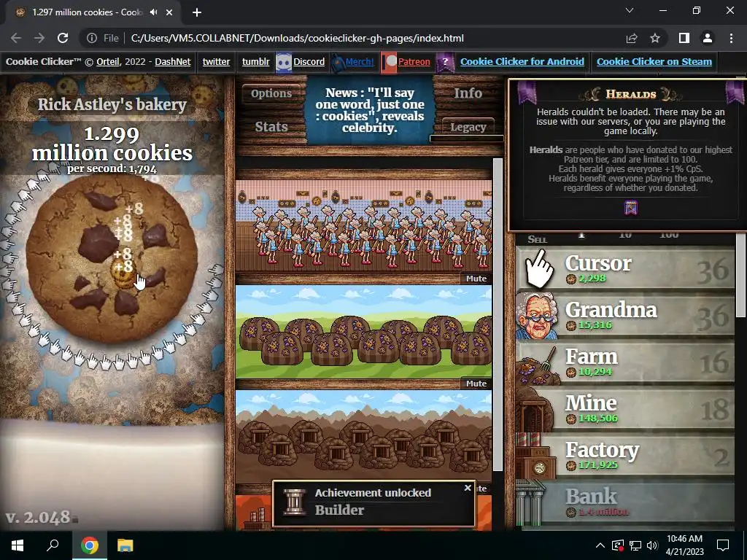Open the Info menu
Image resolution: width=747 pixels, height=560 pixels.
(x=468, y=93)
